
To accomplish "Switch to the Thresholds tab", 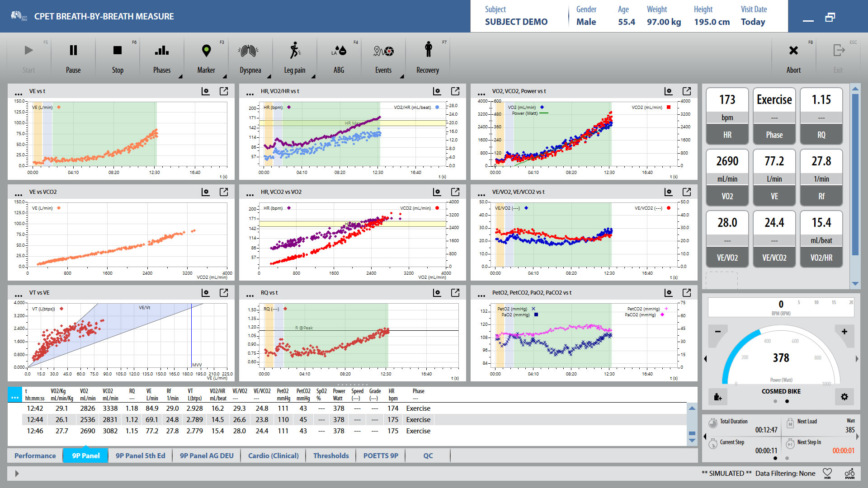I will pos(330,455).
